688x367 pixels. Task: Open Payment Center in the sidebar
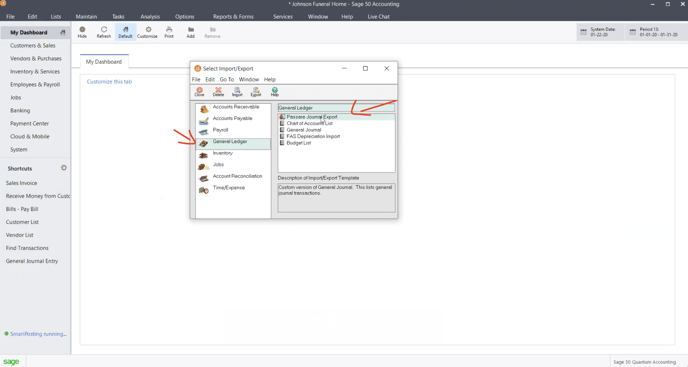29,123
